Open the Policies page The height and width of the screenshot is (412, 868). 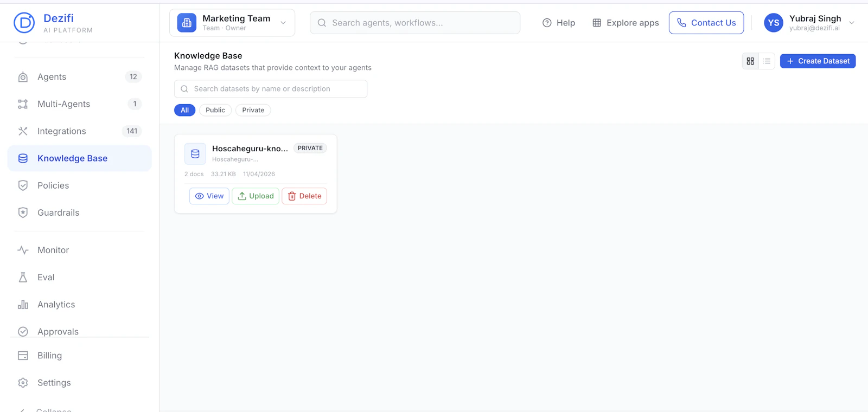79,185
